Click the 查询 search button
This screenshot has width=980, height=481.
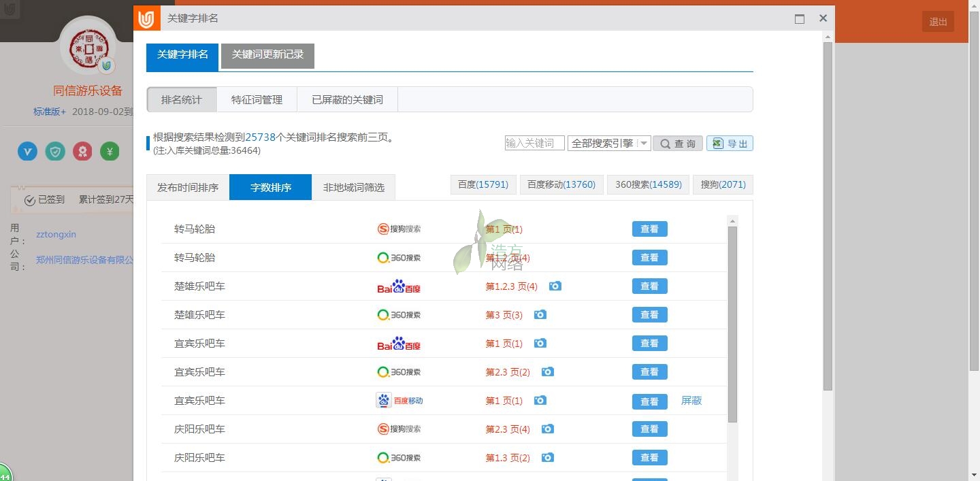click(x=678, y=144)
